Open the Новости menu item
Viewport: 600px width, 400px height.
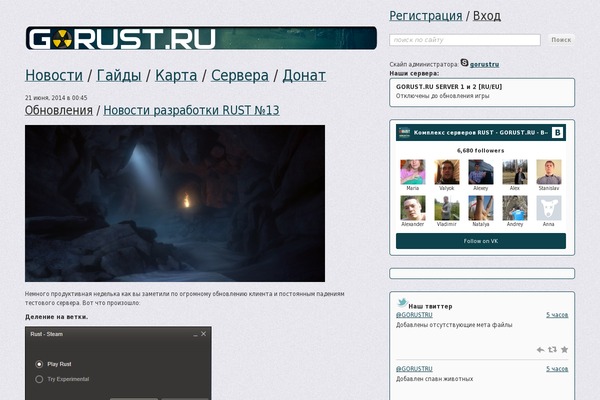tap(54, 75)
